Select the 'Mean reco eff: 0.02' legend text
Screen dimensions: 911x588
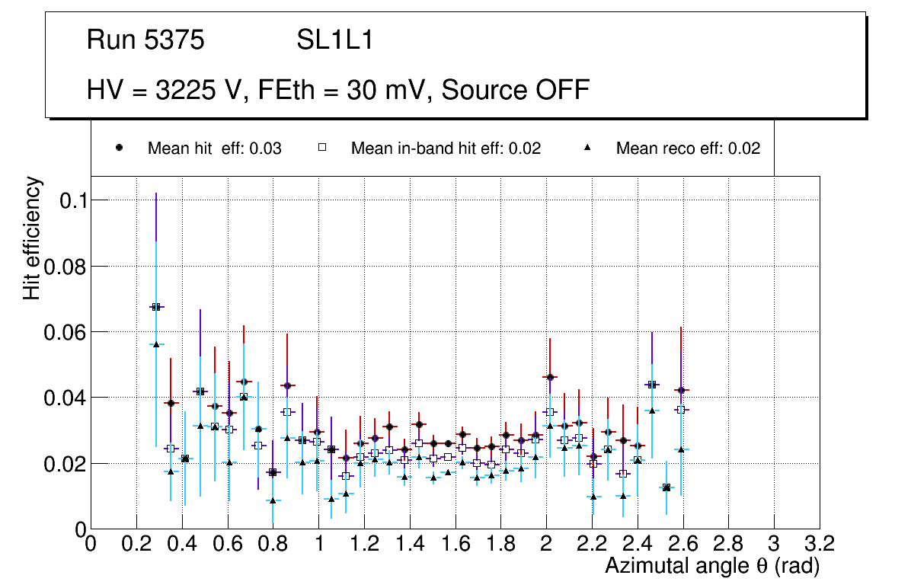(x=688, y=149)
